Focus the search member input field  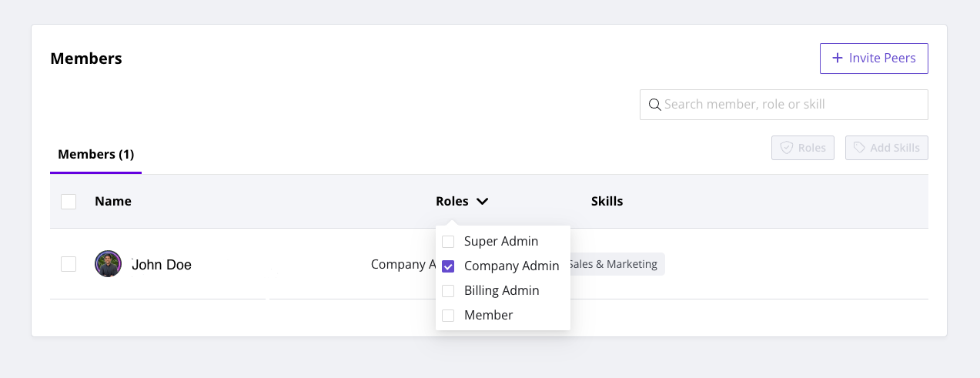[x=793, y=105]
